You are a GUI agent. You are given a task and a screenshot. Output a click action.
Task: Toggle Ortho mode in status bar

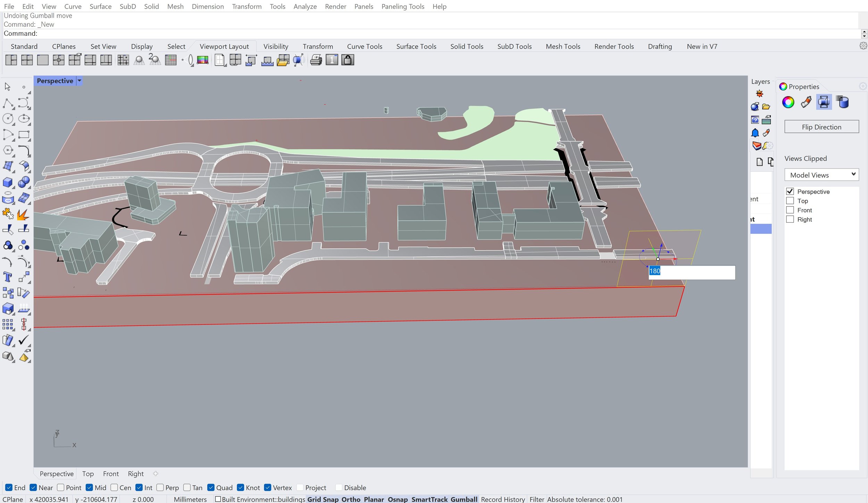351,499
